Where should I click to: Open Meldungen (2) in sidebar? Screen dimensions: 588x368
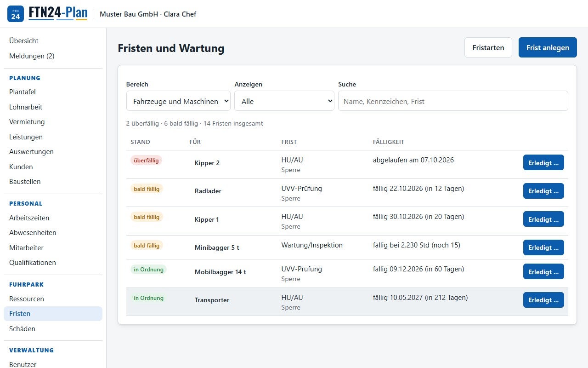(53, 56)
